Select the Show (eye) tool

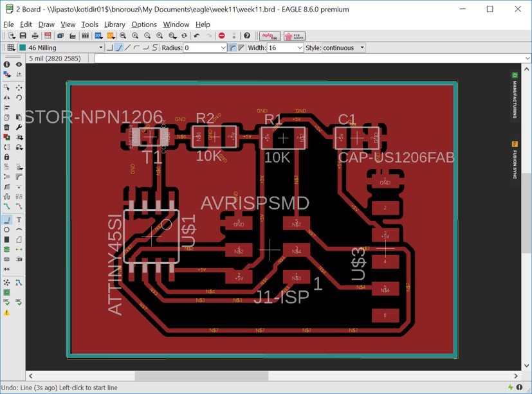click(x=19, y=64)
